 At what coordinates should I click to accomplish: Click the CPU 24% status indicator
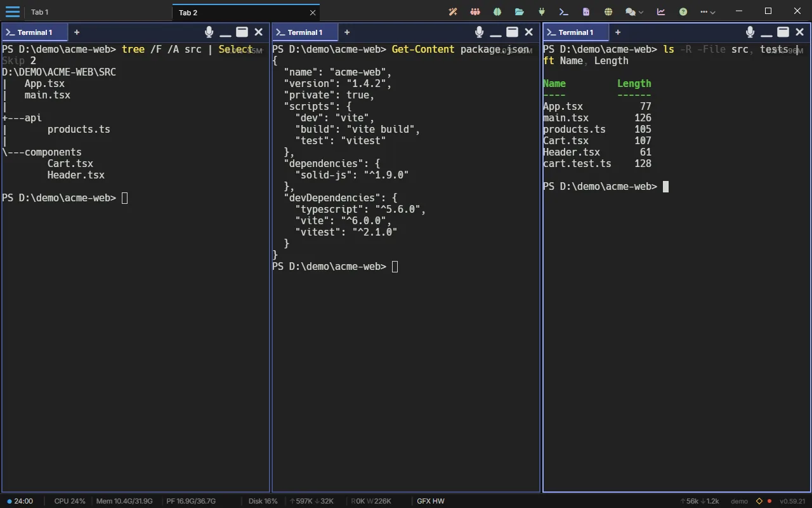pyautogui.click(x=70, y=501)
